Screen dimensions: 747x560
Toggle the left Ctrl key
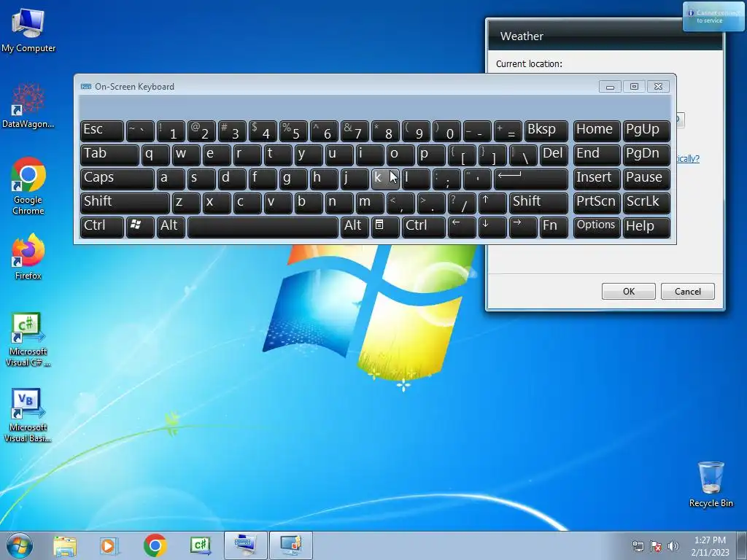[x=102, y=227]
